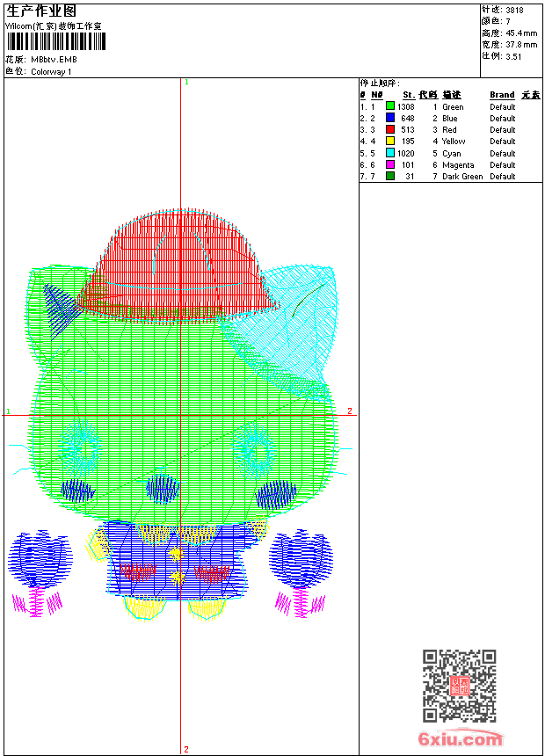Select the cyan color swatch in row 5
Viewport: 545px width, 756px height.
coord(390,153)
